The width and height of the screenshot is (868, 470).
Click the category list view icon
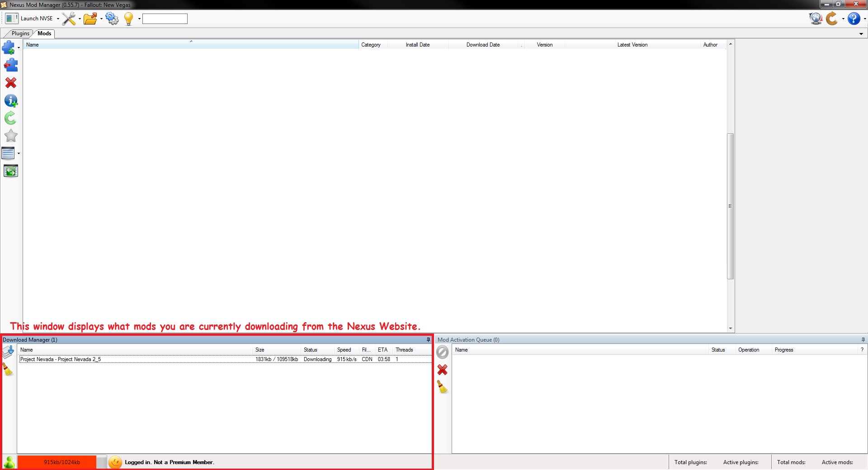tap(8, 153)
